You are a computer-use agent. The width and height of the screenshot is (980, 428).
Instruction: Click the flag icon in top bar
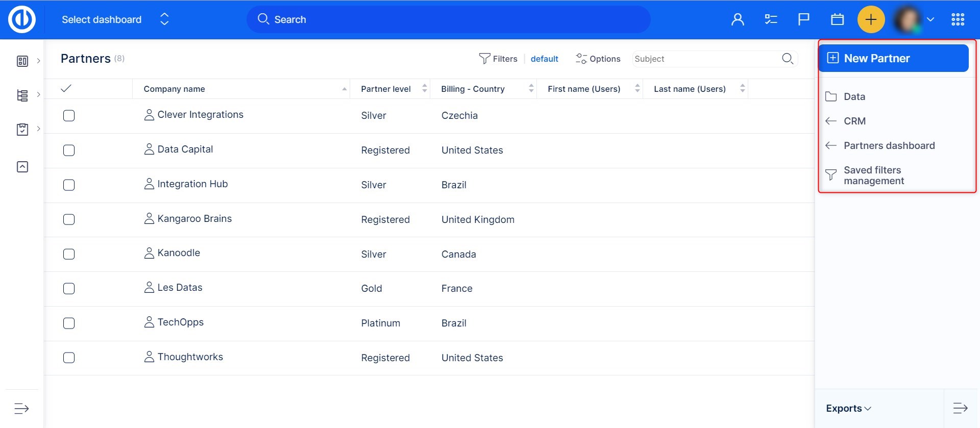click(x=803, y=19)
